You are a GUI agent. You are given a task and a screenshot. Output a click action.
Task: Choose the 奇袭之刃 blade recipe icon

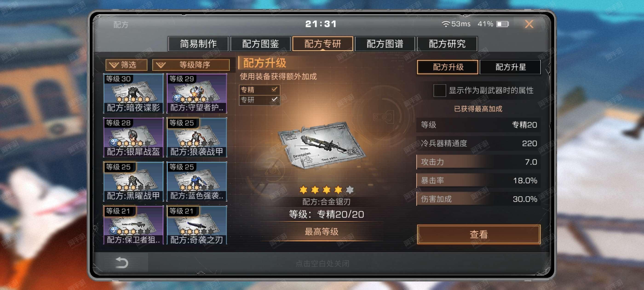point(197,225)
